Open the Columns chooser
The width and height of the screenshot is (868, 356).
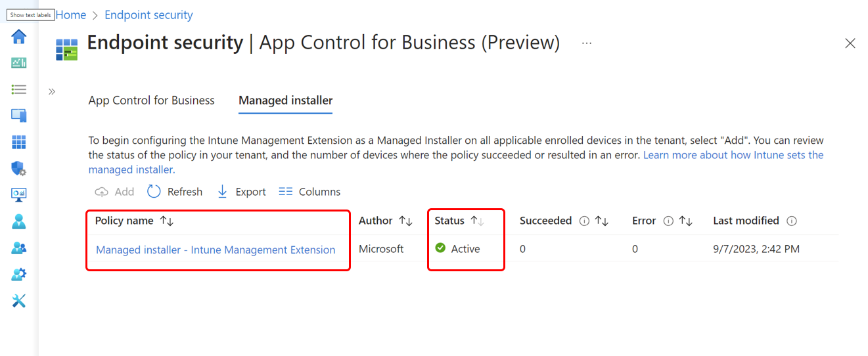309,192
